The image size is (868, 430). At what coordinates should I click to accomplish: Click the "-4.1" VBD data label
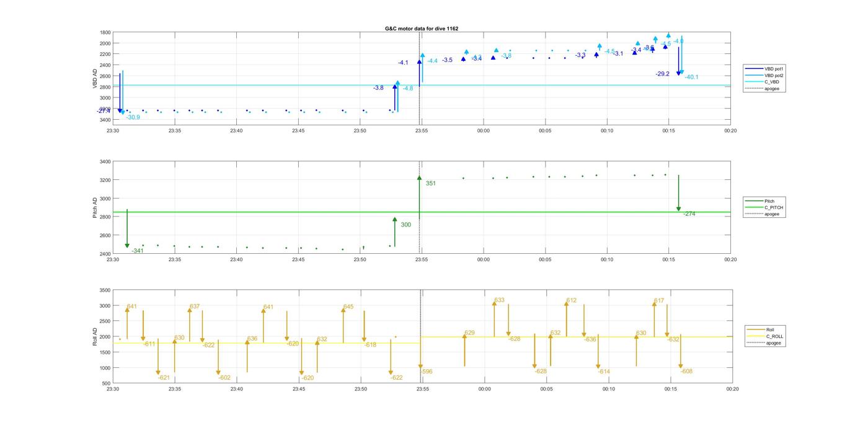pyautogui.click(x=403, y=63)
